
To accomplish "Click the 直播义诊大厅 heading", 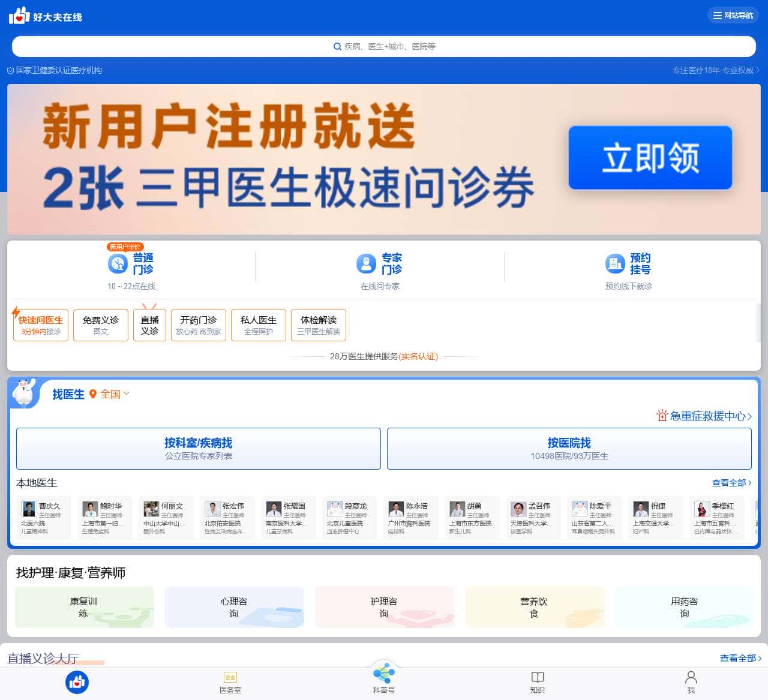I will coord(43,659).
